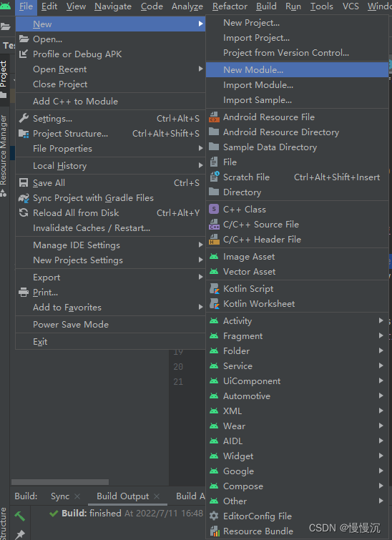The width and height of the screenshot is (392, 540).
Task: Click the horizontal scrollbar in project panel
Action: click(x=60, y=482)
